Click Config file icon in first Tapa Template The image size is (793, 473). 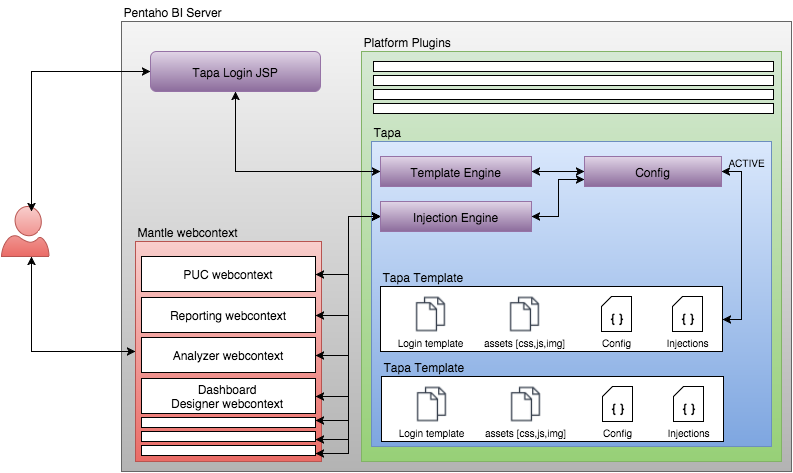point(616,314)
